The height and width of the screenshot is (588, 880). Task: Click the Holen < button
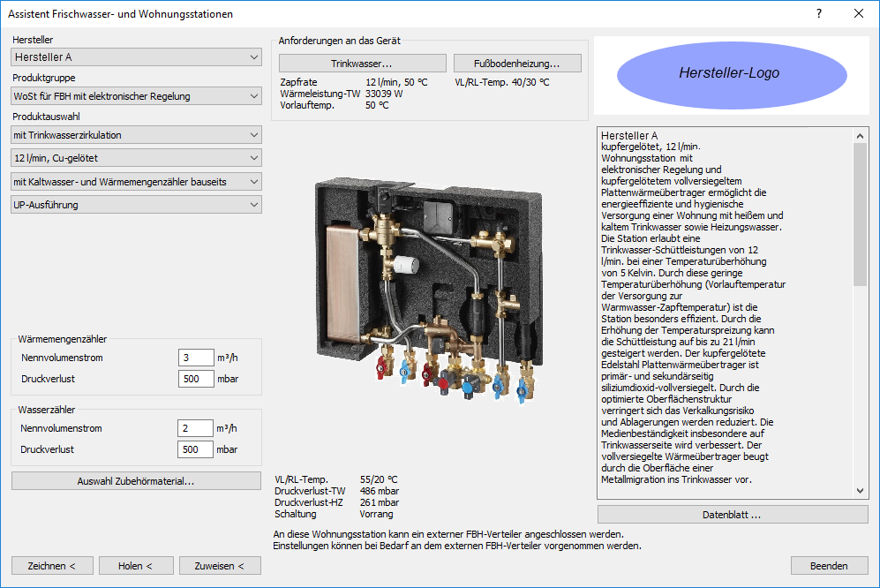136,566
